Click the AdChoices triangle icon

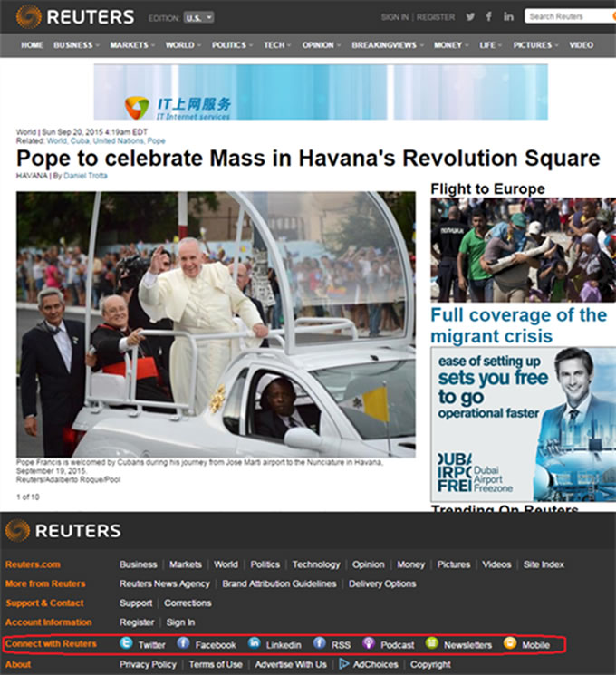tap(343, 664)
